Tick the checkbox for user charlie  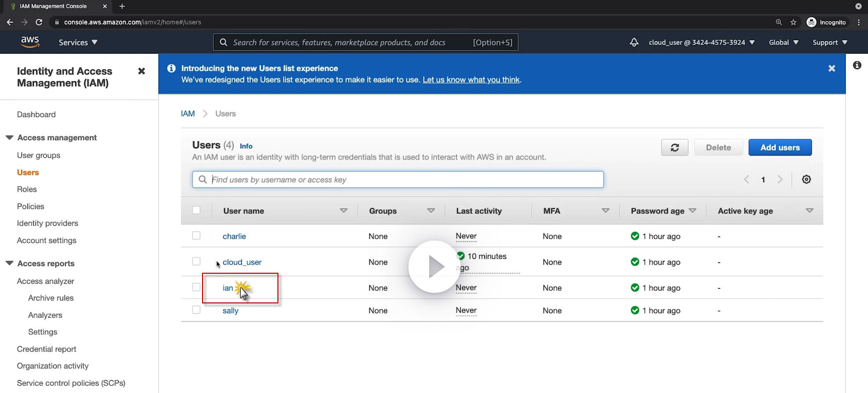[197, 236]
